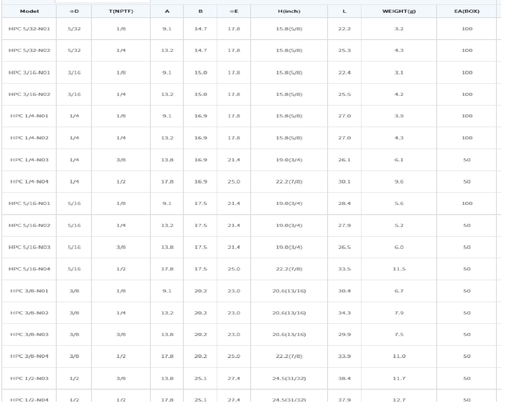
Task: Click weight value 11.5 in HPC 5/16-N04 row
Action: (399, 269)
